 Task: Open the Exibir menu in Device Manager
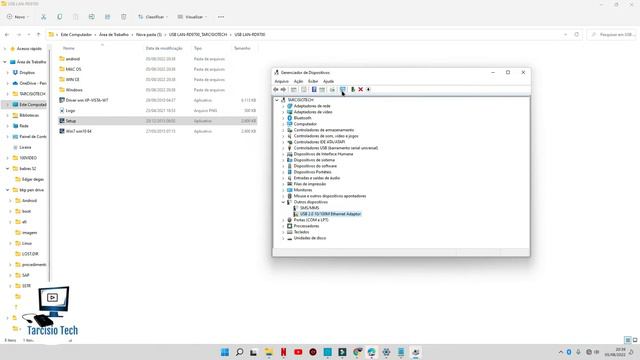click(x=313, y=81)
